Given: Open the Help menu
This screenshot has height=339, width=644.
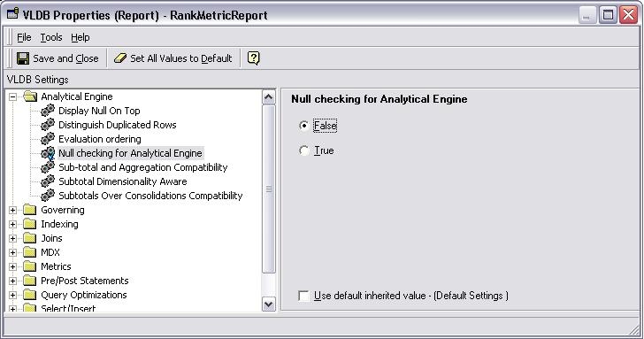Looking at the screenshot, I should click(80, 37).
